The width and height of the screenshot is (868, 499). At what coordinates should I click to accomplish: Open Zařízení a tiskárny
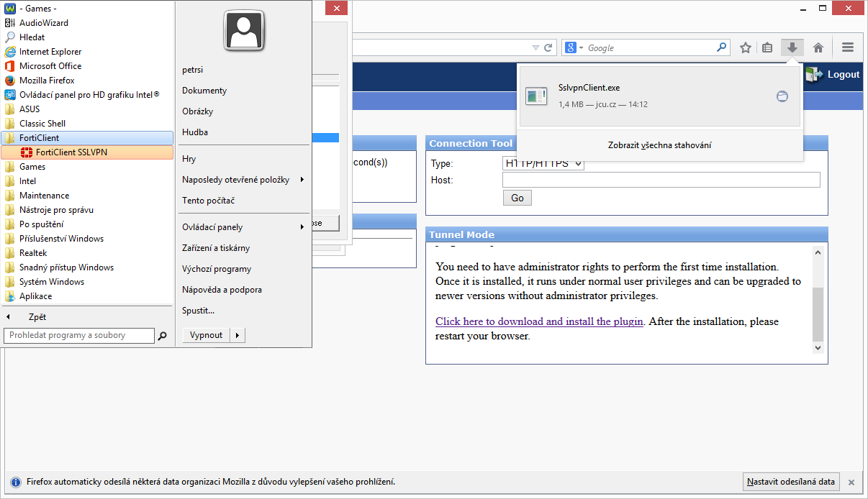point(216,248)
